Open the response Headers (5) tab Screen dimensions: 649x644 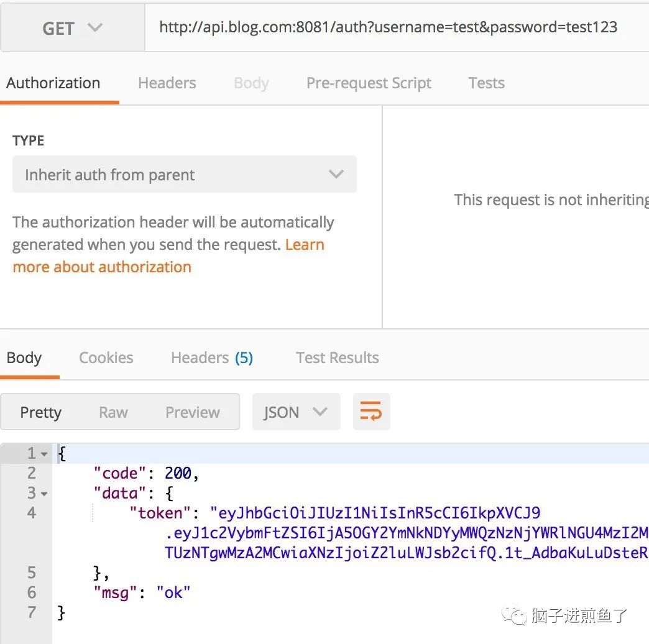pyautogui.click(x=211, y=357)
